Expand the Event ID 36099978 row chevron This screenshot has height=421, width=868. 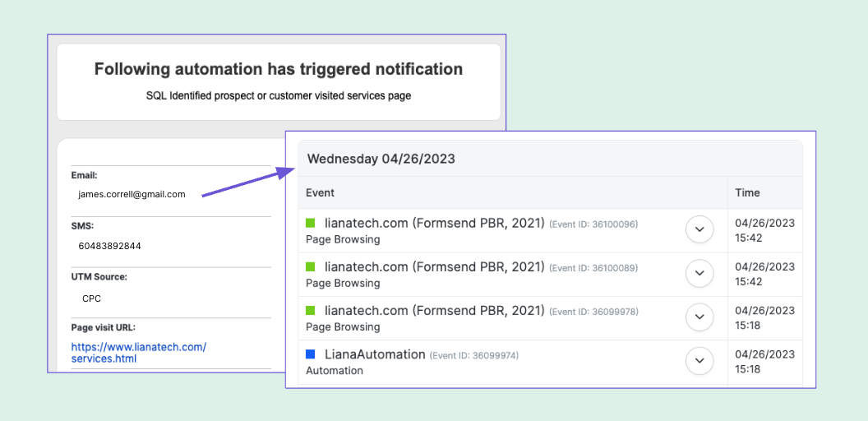pos(699,317)
